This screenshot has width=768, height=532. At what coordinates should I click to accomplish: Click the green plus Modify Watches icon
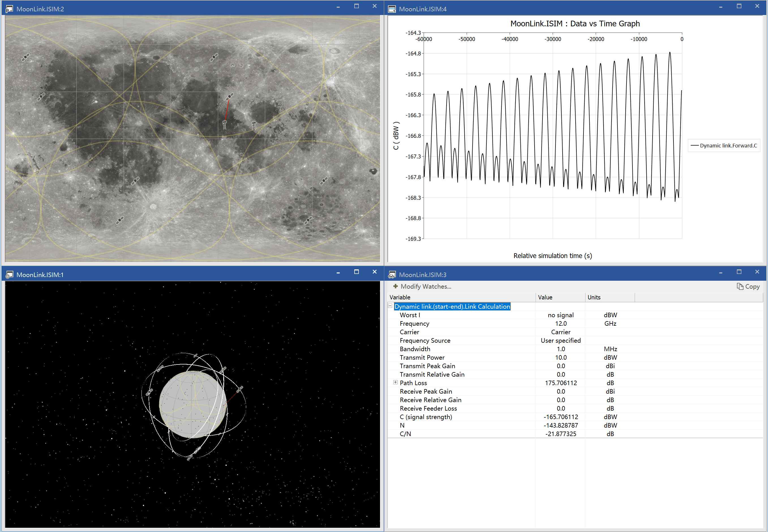395,286
